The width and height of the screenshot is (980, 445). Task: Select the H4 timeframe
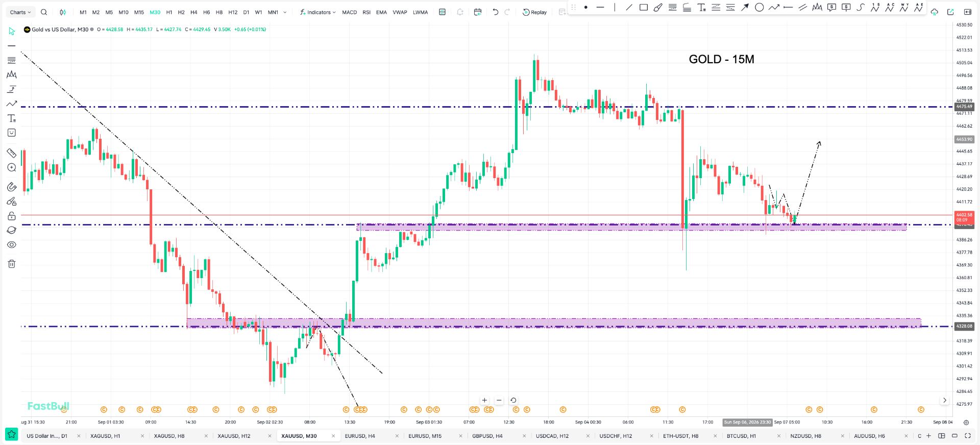[194, 12]
